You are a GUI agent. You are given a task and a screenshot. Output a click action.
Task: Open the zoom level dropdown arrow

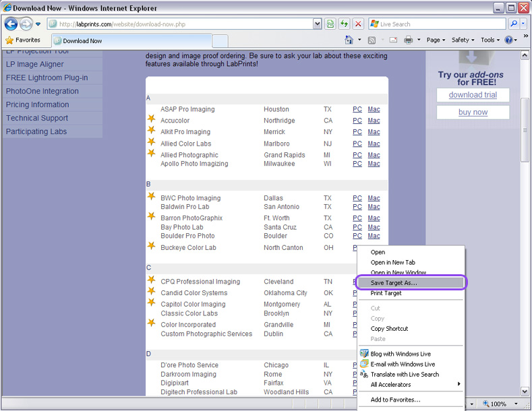(516, 404)
